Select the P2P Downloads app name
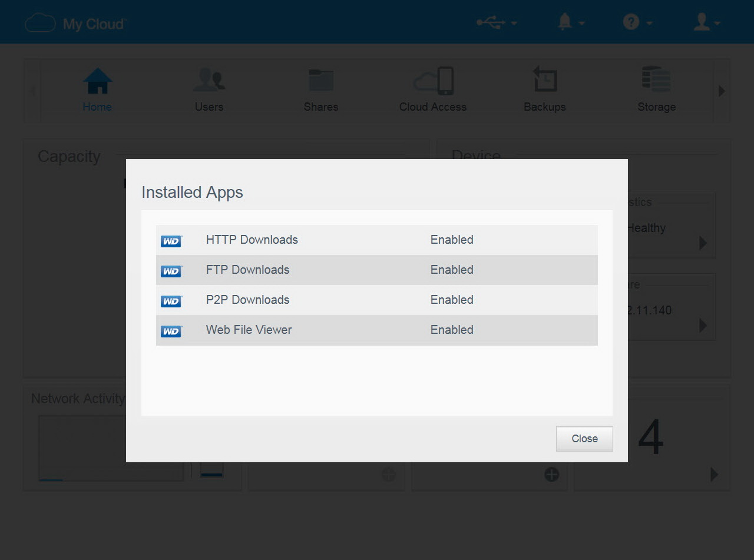The image size is (754, 560). (x=247, y=300)
